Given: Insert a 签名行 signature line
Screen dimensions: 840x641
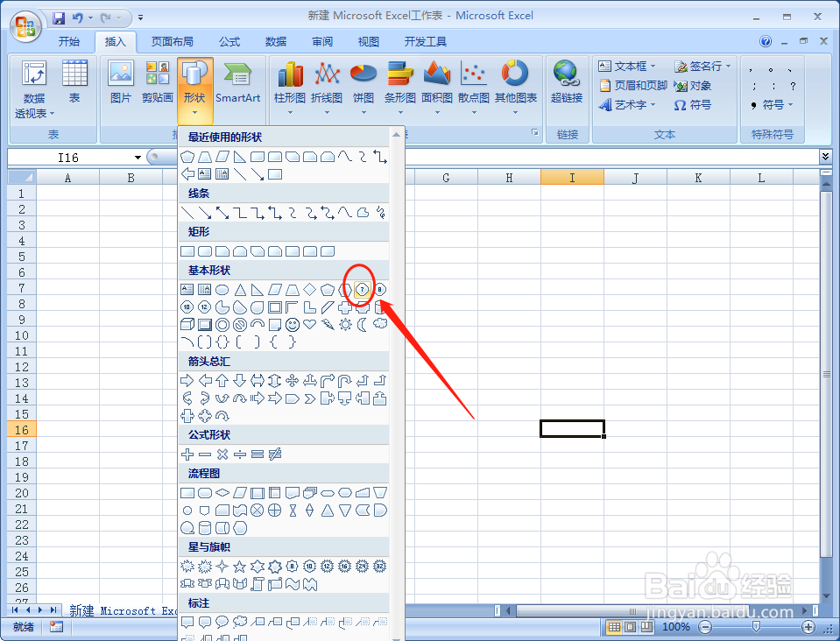Looking at the screenshot, I should click(x=702, y=66).
